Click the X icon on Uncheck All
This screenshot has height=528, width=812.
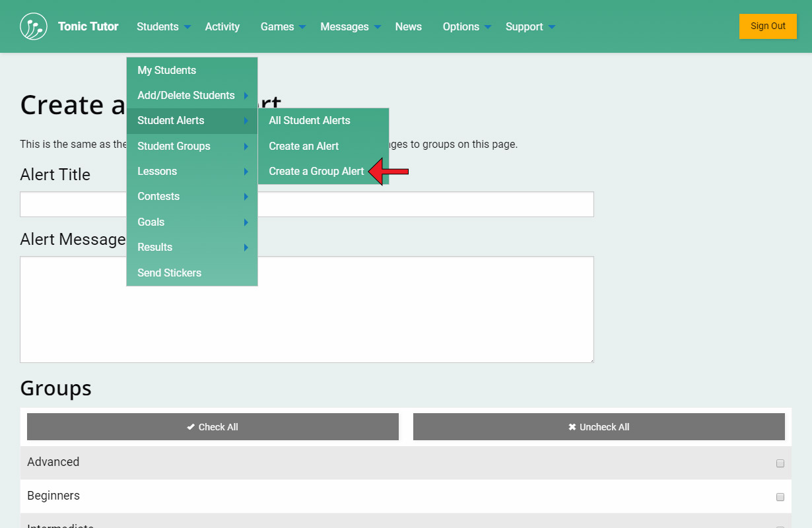tap(572, 427)
